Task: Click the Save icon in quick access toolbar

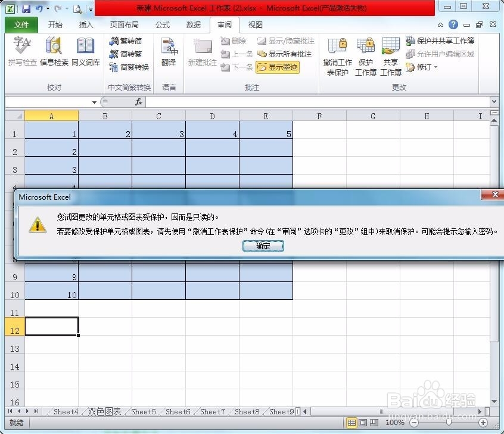Action: (x=26, y=9)
